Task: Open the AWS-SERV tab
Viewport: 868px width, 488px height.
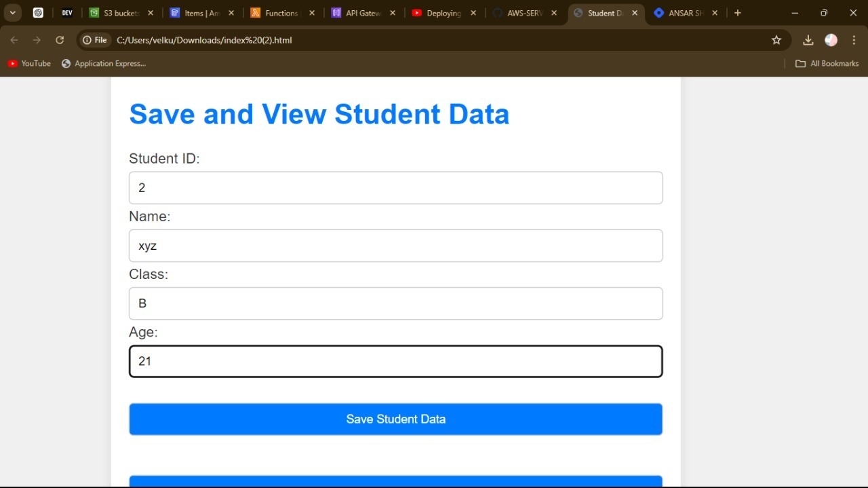Action: [526, 13]
